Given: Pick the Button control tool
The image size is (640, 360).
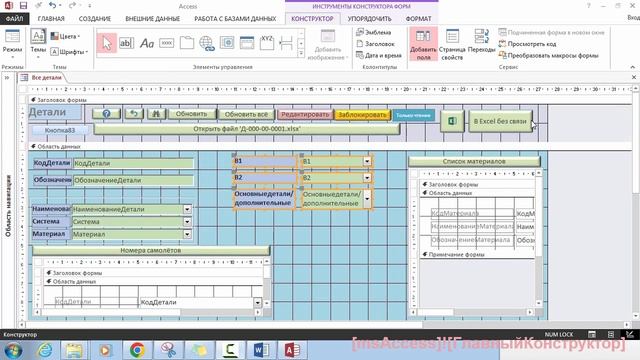Looking at the screenshot, I should click(x=167, y=43).
